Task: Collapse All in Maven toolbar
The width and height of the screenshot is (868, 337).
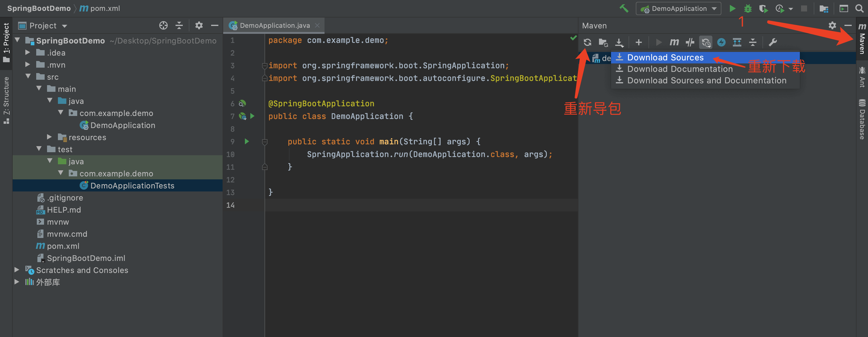Action: point(753,42)
